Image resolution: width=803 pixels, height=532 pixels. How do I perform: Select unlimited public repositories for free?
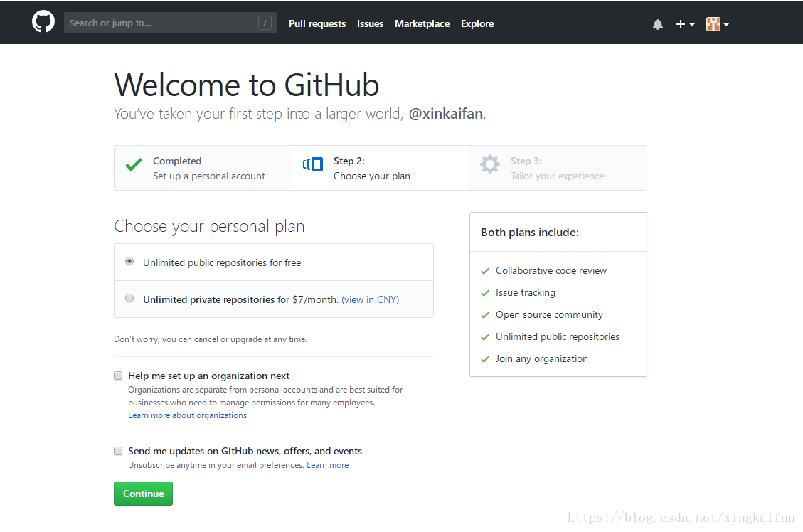click(x=129, y=260)
